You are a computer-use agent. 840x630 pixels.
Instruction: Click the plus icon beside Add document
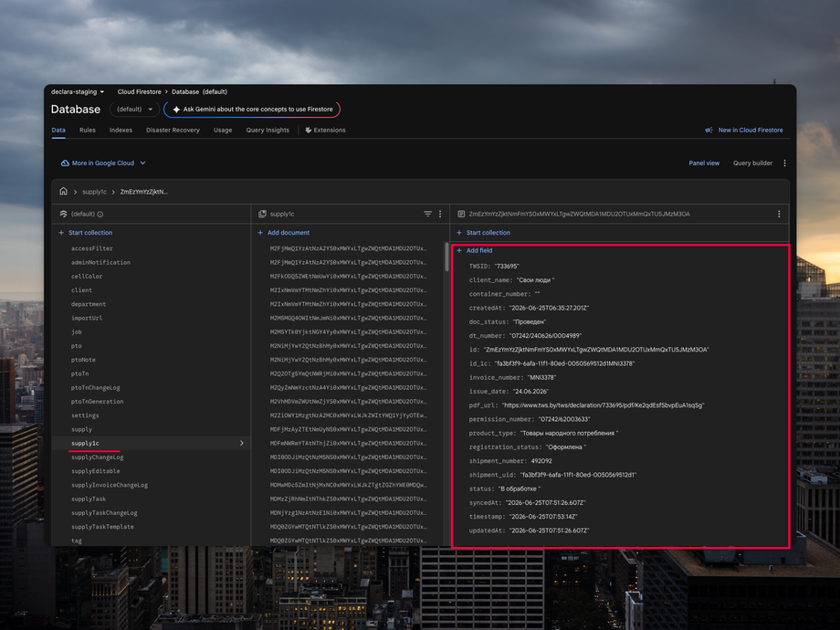pyautogui.click(x=260, y=233)
